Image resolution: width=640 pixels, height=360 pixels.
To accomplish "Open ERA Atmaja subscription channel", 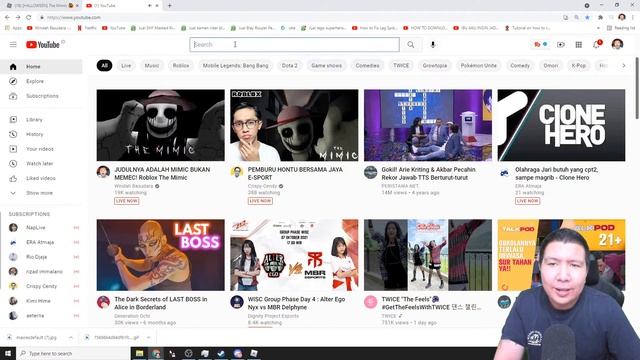I will tap(41, 242).
